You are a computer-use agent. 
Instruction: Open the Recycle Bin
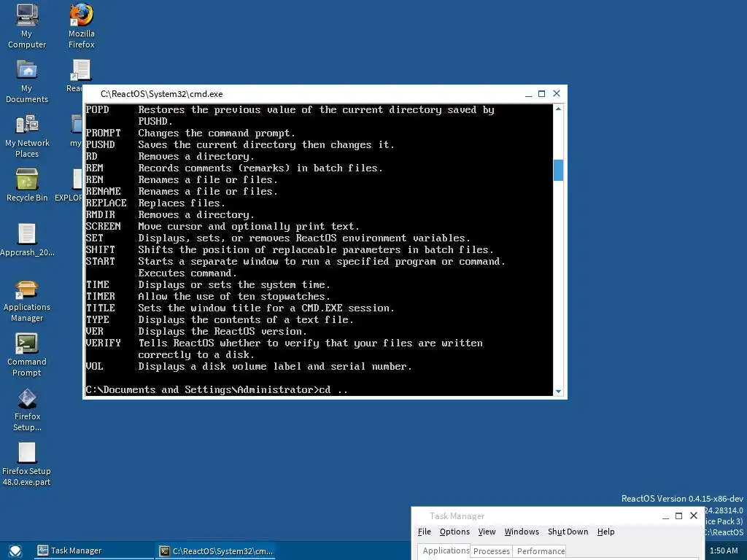point(27,185)
